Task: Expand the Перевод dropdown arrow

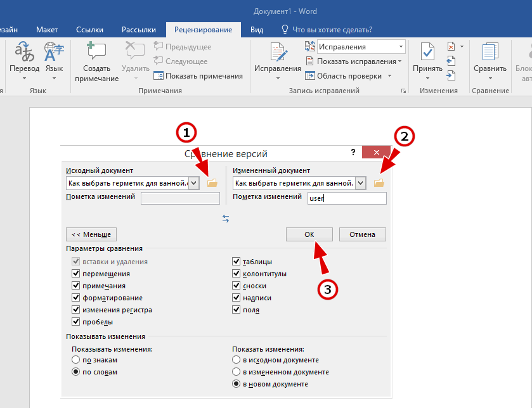Action: click(24, 79)
